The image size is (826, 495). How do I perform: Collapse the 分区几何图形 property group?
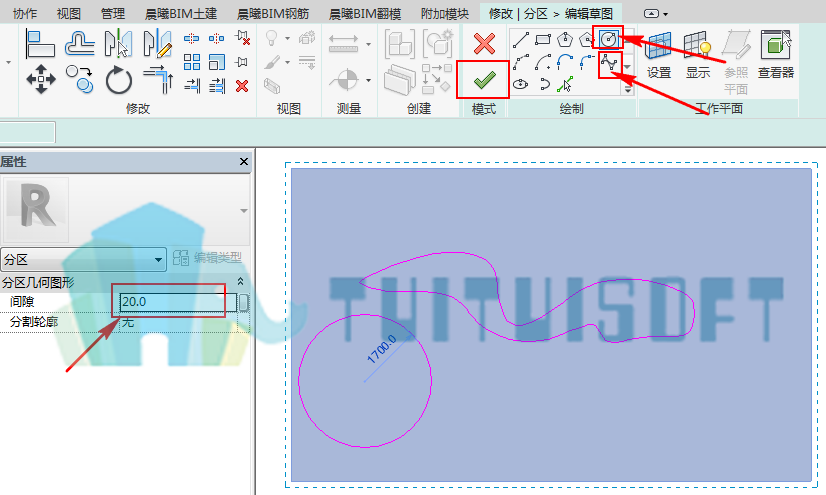[x=240, y=282]
